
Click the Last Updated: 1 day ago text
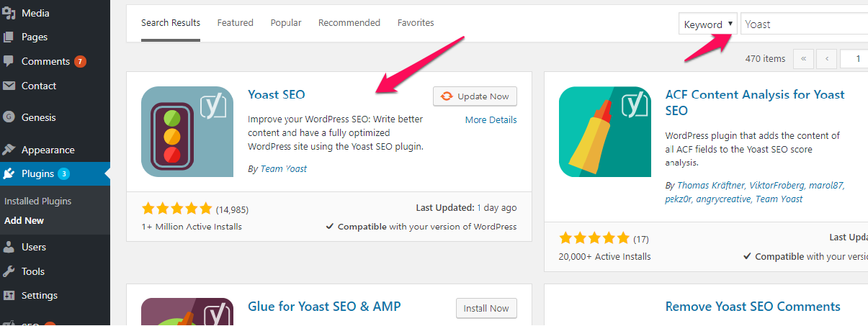pos(466,207)
